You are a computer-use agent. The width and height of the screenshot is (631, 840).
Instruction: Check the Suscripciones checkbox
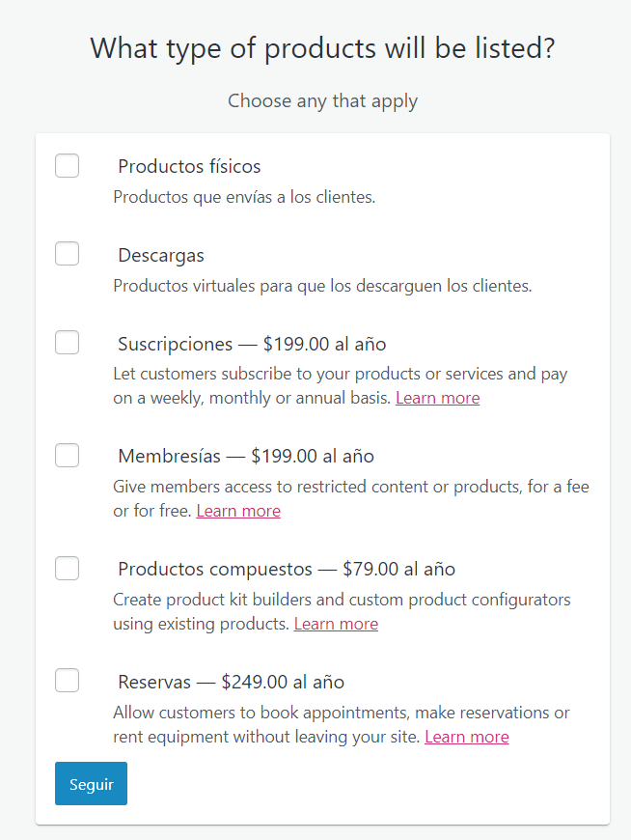point(67,343)
